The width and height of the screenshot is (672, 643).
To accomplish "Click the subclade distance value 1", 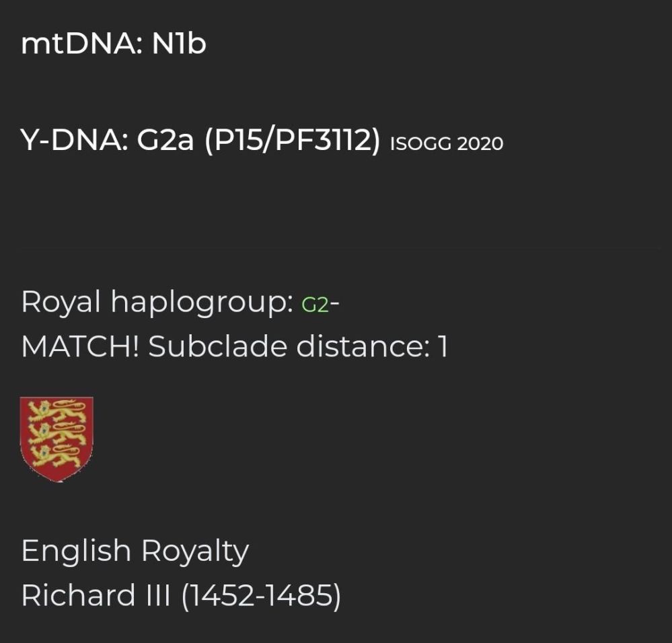I will 442,347.
